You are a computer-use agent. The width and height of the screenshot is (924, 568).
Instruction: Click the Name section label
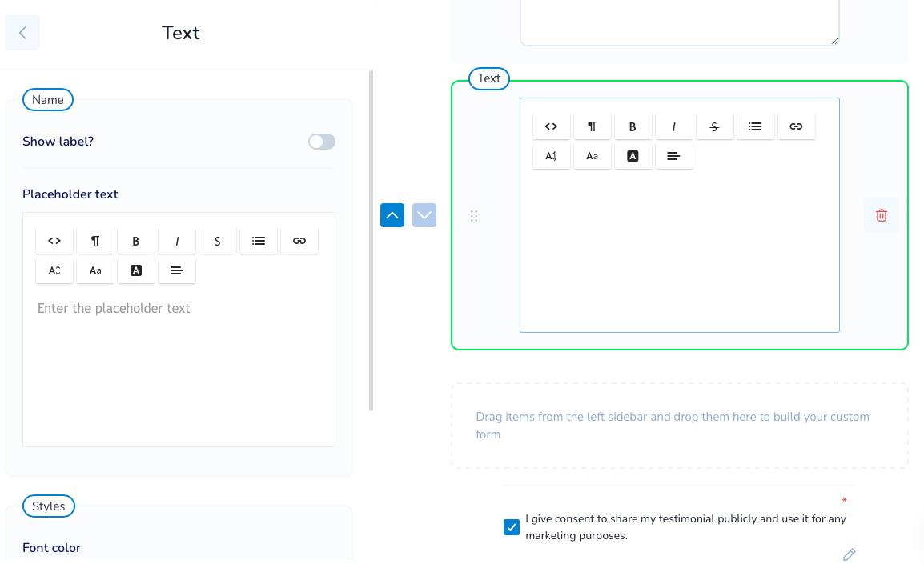(x=48, y=100)
